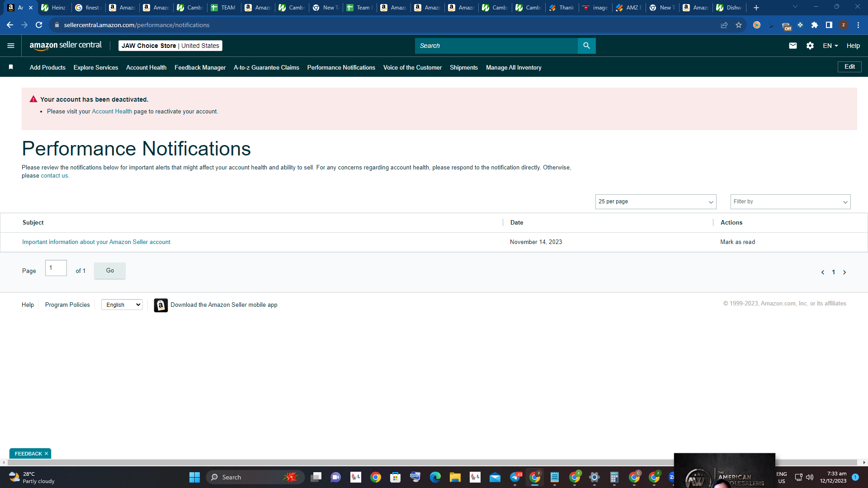Switch to the Heinz browser tab

(54, 8)
